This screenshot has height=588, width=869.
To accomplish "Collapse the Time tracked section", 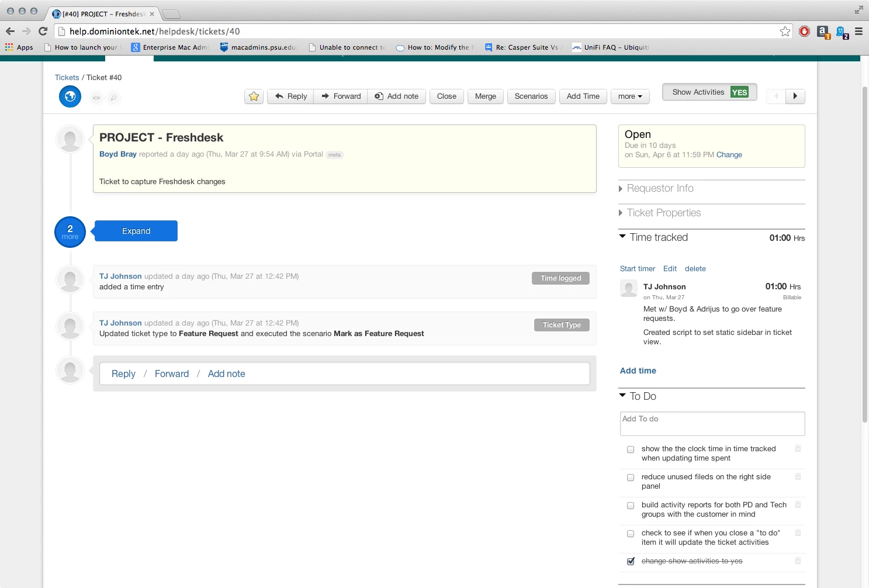I will point(653,237).
